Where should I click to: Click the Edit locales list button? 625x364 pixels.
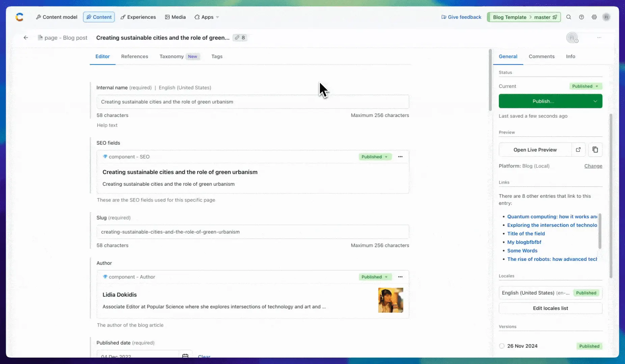550,308
